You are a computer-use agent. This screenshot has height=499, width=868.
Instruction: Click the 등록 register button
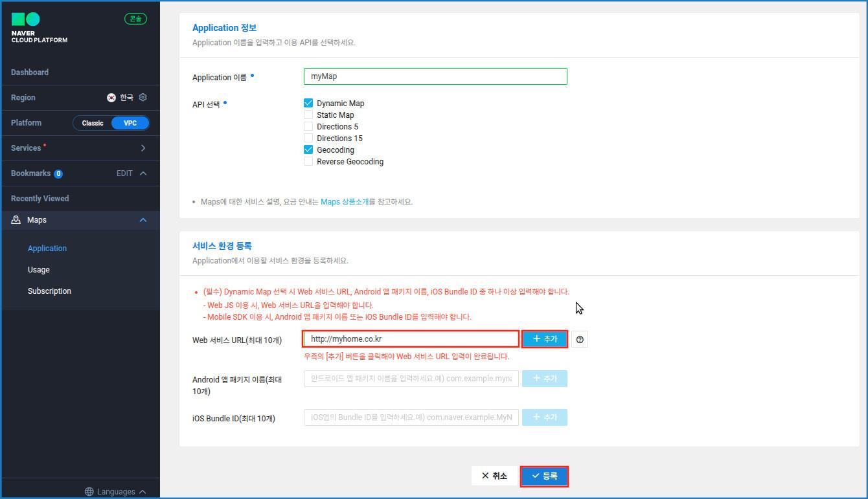[x=544, y=476]
